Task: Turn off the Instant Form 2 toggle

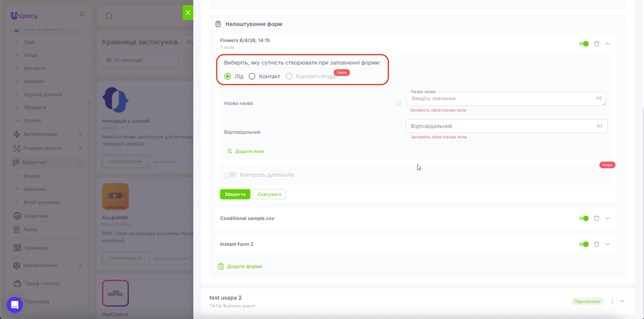Action: point(584,244)
